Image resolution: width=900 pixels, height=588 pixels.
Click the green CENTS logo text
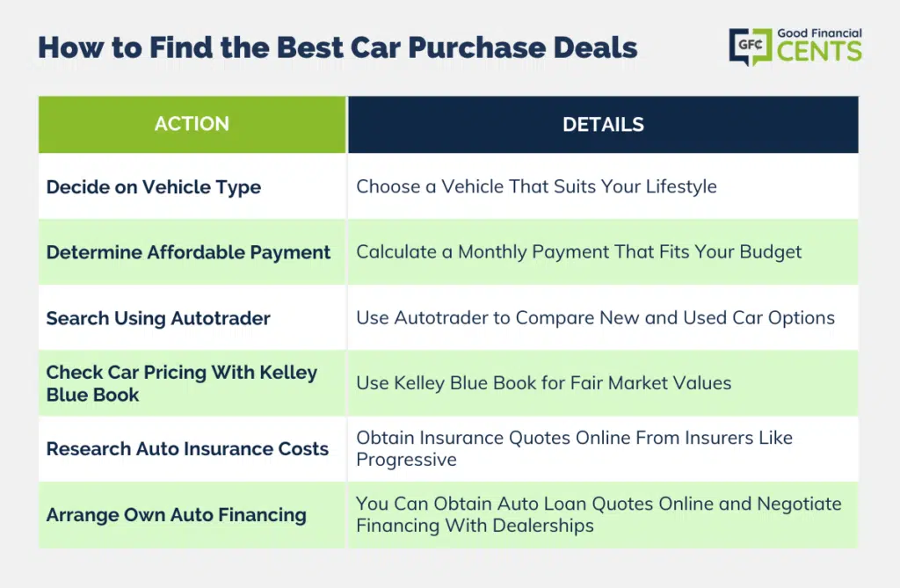pyautogui.click(x=818, y=52)
